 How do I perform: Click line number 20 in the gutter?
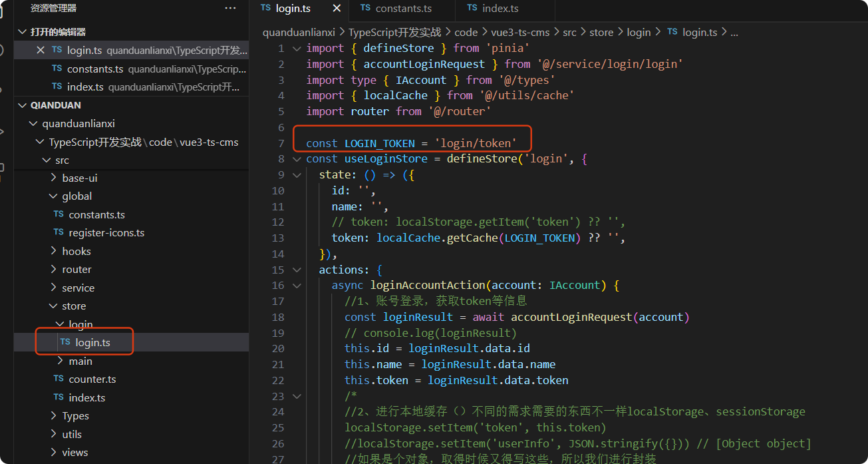point(278,349)
